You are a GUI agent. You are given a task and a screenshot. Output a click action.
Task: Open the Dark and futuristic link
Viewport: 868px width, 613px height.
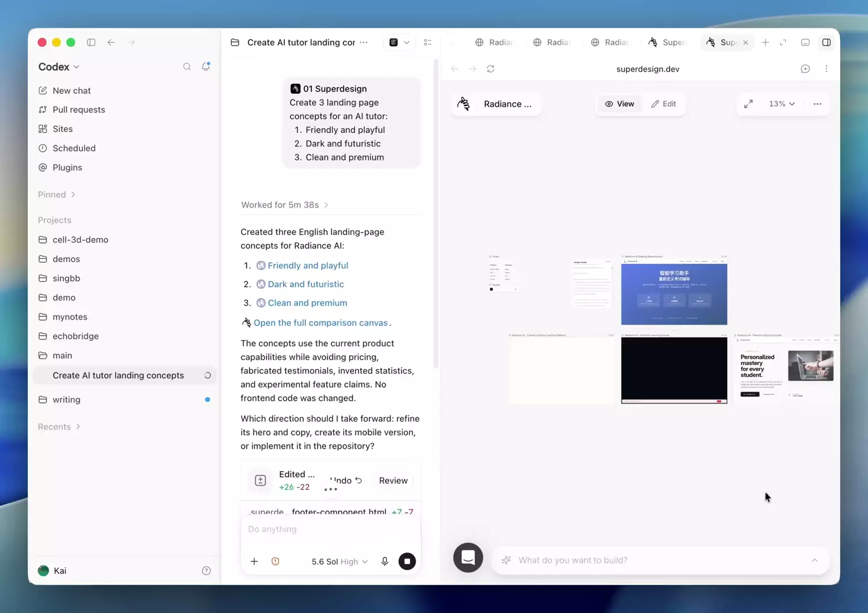305,284
